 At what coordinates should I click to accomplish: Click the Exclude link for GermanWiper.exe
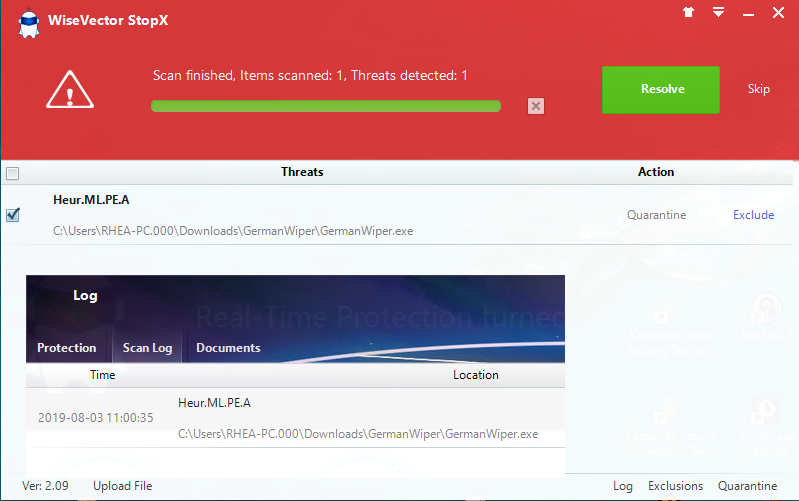click(754, 215)
